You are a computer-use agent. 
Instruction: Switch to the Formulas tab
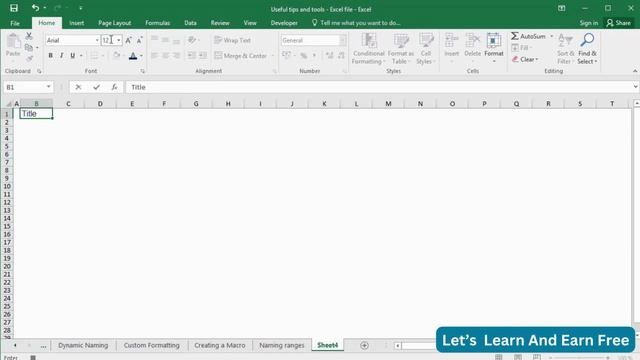click(158, 23)
